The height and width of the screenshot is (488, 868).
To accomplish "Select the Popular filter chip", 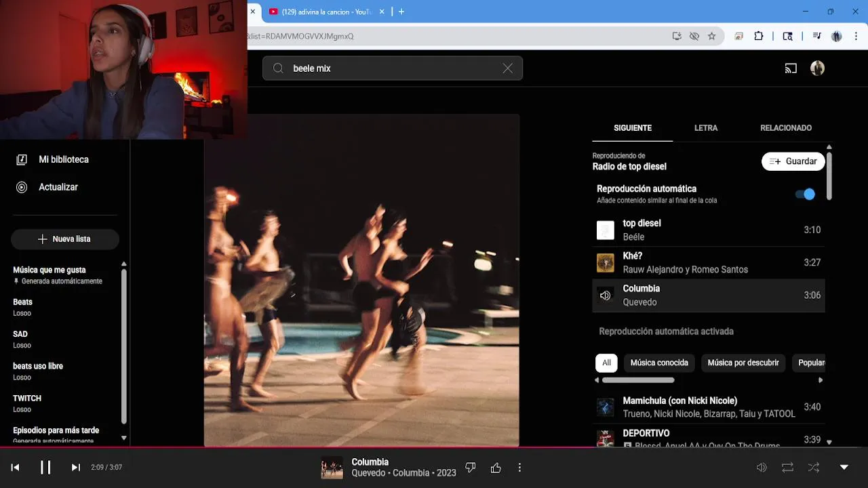I will (x=808, y=363).
